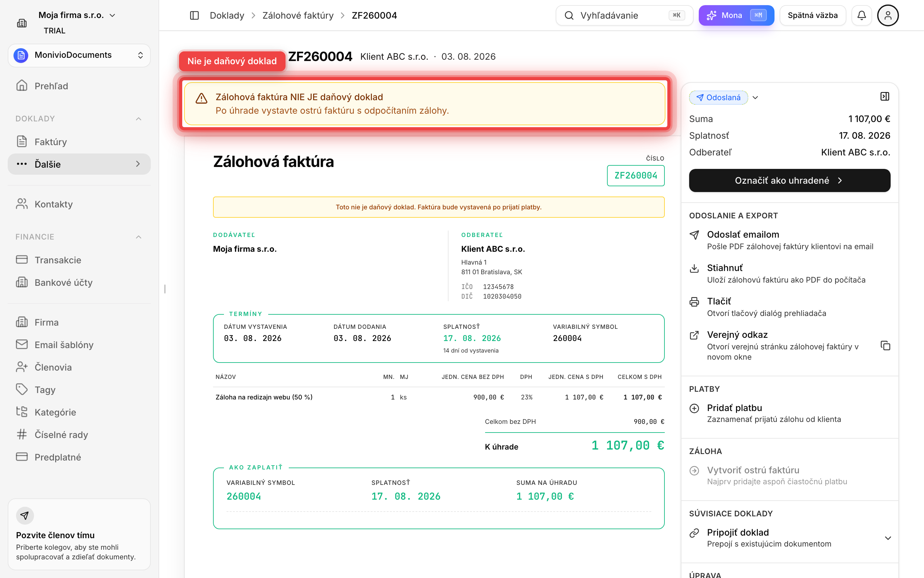Click the Vytvoriť ostrú faktúru option
Image resolution: width=924 pixels, height=578 pixels.
point(789,476)
